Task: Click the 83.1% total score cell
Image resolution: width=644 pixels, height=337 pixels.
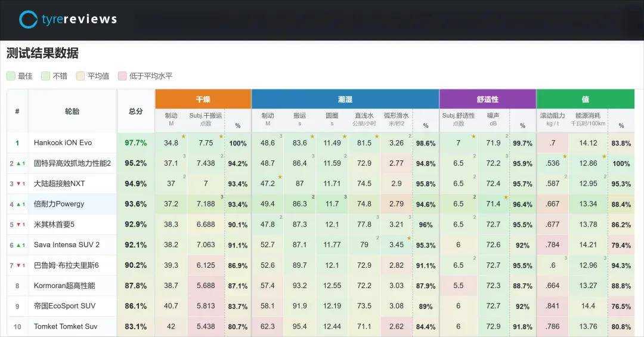Action: coord(135,326)
